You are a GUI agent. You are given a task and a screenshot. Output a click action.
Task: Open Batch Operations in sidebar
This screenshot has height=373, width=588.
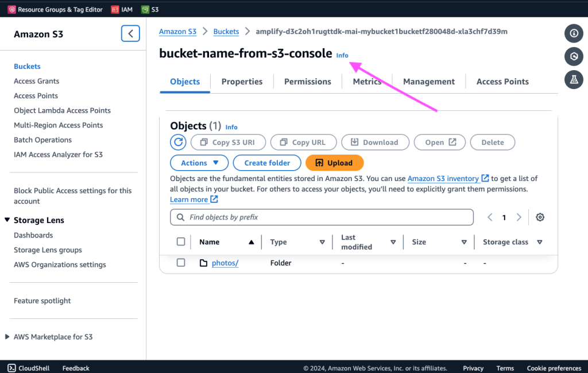click(42, 140)
